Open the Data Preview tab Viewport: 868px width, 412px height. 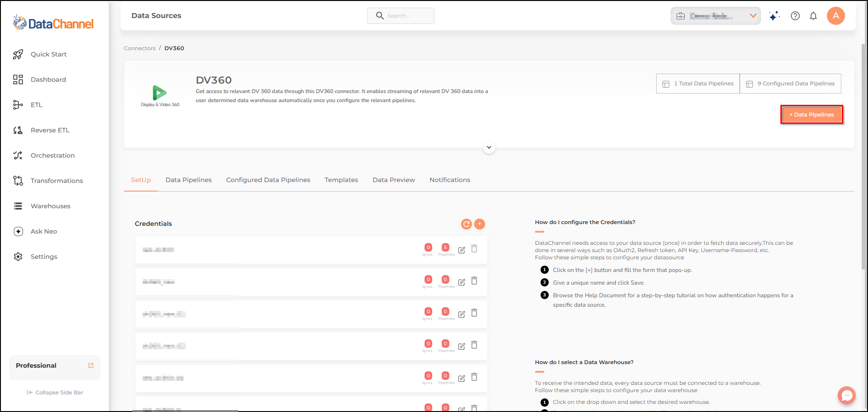point(394,180)
